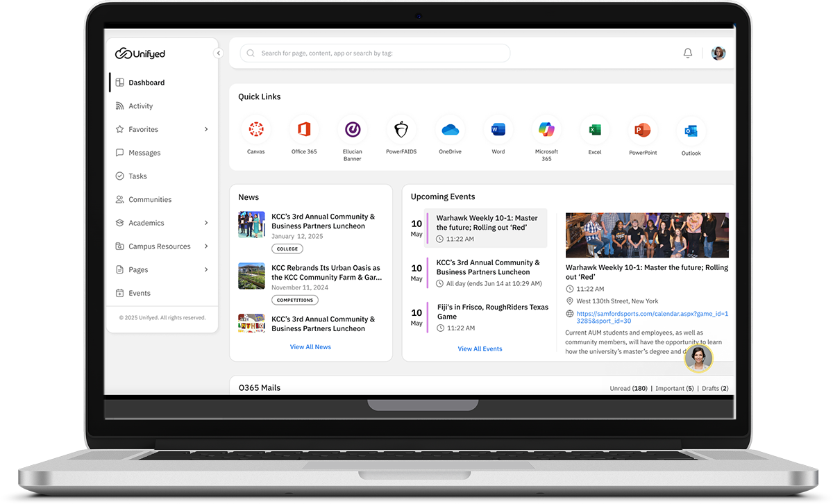
Task: Click the search field in the top bar
Action: [x=375, y=53]
